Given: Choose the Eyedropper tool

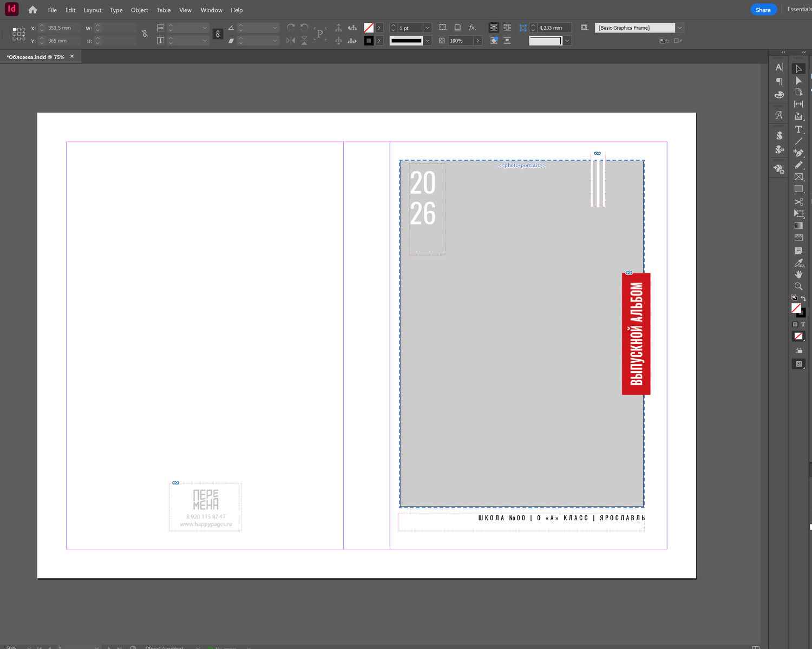Looking at the screenshot, I should 798,263.
